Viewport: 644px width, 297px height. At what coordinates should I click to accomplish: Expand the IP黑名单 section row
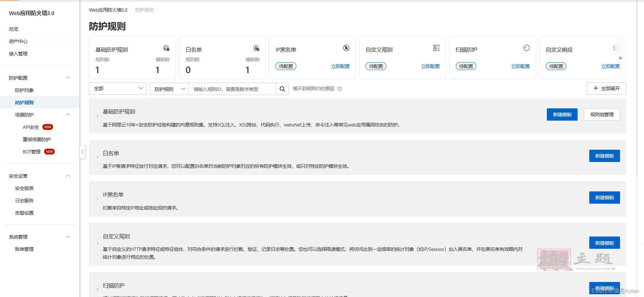click(98, 199)
